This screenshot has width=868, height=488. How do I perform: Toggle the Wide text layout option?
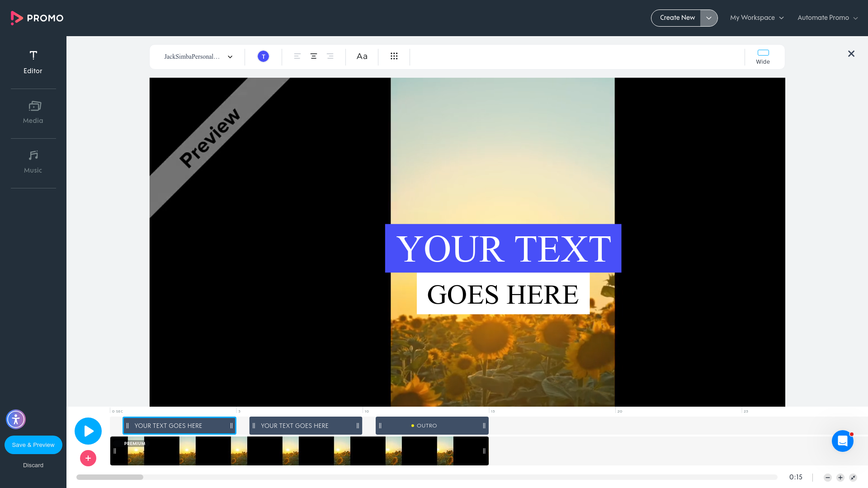(763, 56)
